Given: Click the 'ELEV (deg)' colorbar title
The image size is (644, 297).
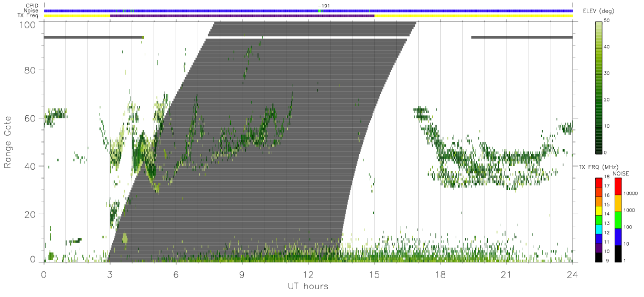Looking at the screenshot, I should point(598,11).
